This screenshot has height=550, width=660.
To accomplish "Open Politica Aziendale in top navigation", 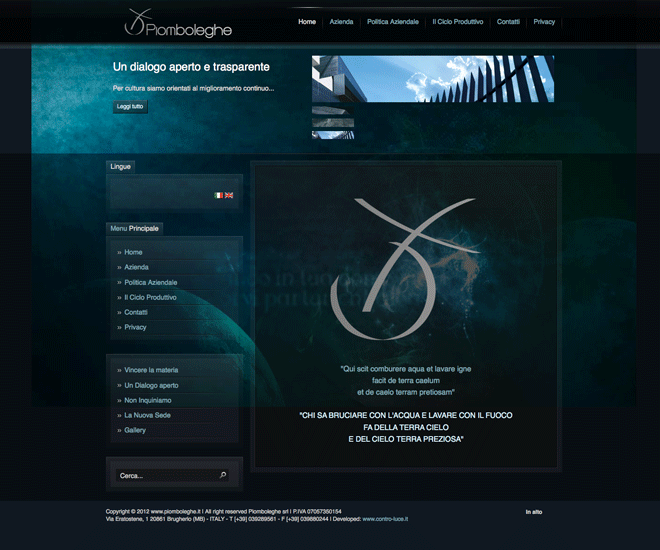I will pyautogui.click(x=392, y=21).
